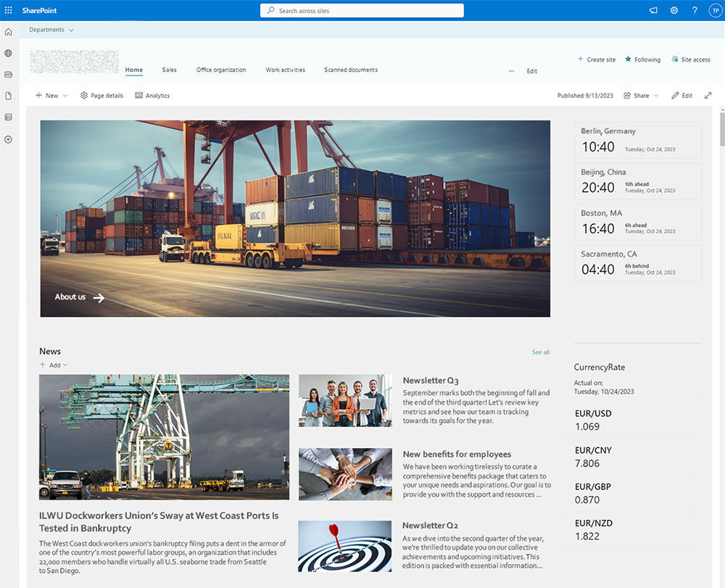Viewport: 725px width, 588px height.
Task: Expand the Departments dropdown
Action: 51,30
